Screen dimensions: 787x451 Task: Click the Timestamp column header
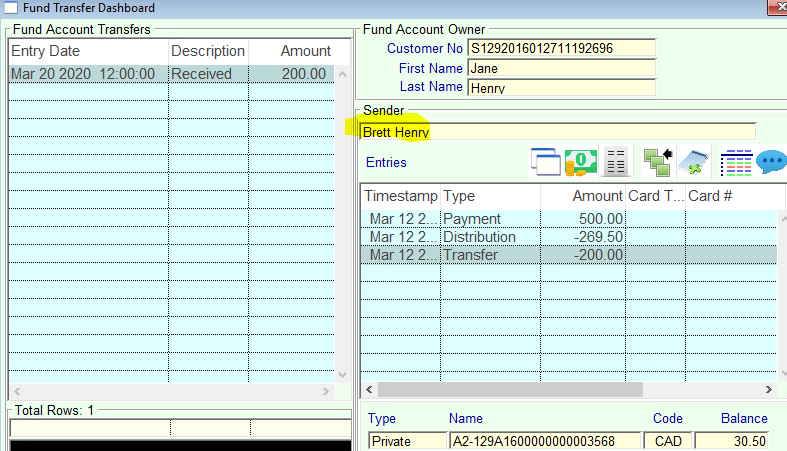coord(401,196)
